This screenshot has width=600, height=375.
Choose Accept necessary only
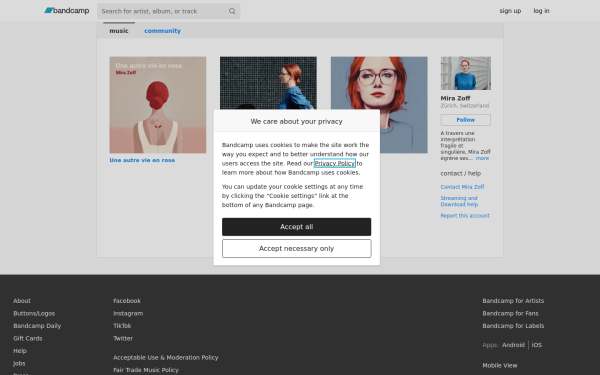297,248
